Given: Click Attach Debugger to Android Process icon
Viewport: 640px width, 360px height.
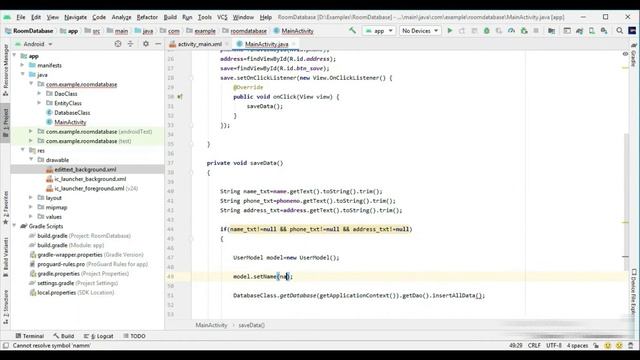Looking at the screenshot, I should (524, 31).
